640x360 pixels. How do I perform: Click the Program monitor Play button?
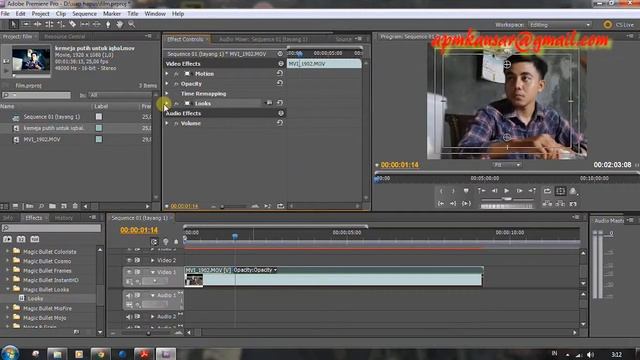pyautogui.click(x=507, y=191)
